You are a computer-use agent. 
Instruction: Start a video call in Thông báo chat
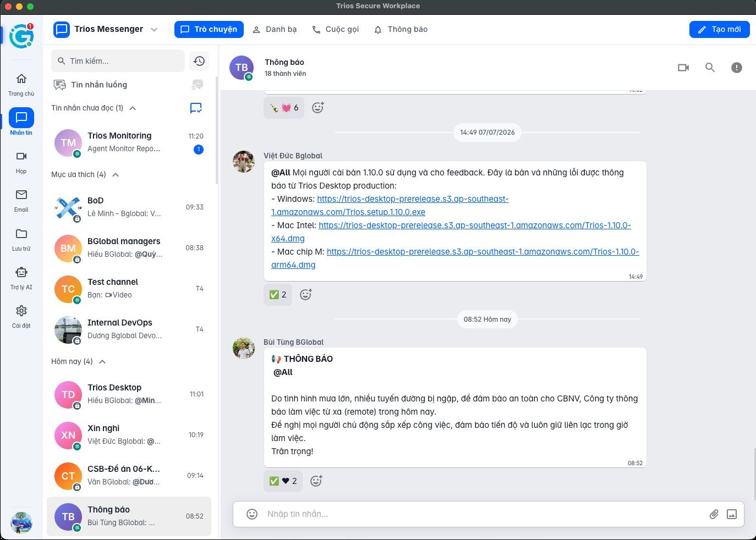point(683,68)
